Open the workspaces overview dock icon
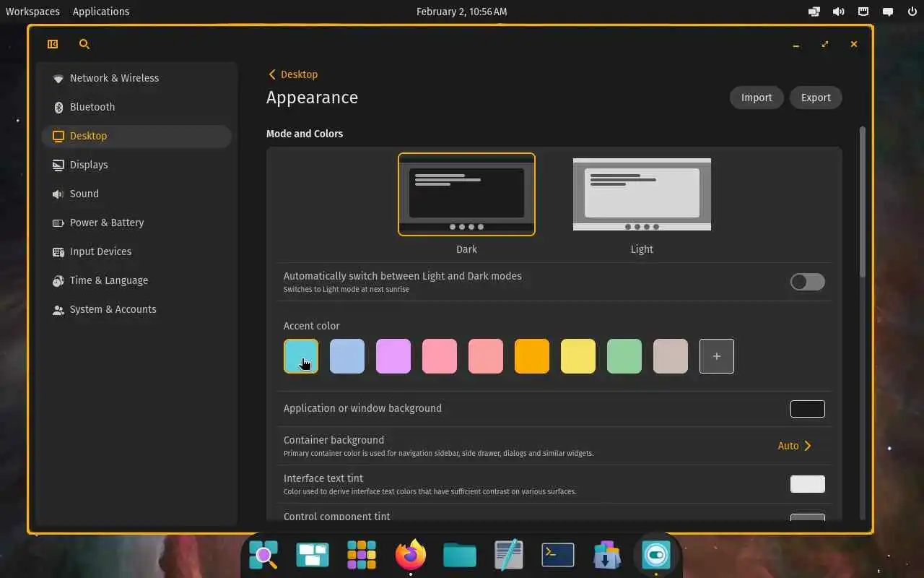 [x=313, y=555]
